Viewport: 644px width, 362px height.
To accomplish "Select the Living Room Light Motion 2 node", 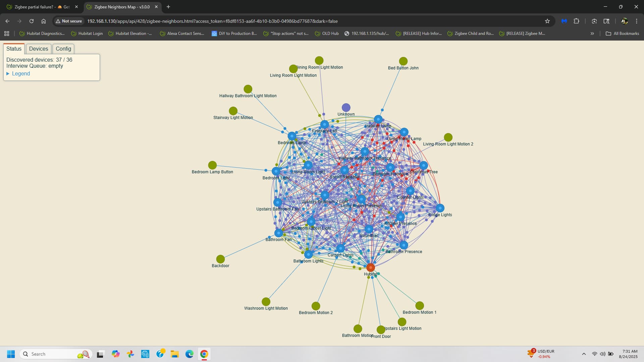I will [x=448, y=137].
